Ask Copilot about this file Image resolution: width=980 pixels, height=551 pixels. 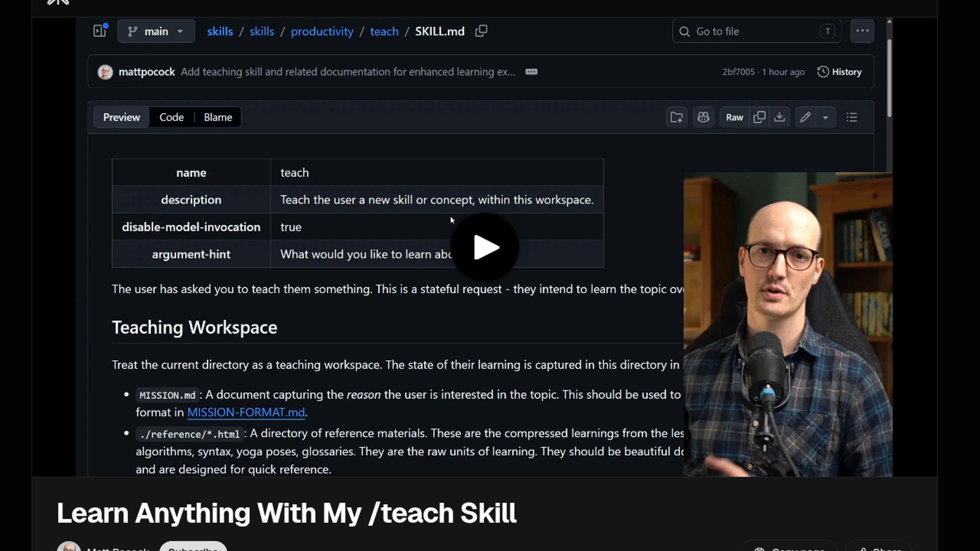tap(703, 117)
